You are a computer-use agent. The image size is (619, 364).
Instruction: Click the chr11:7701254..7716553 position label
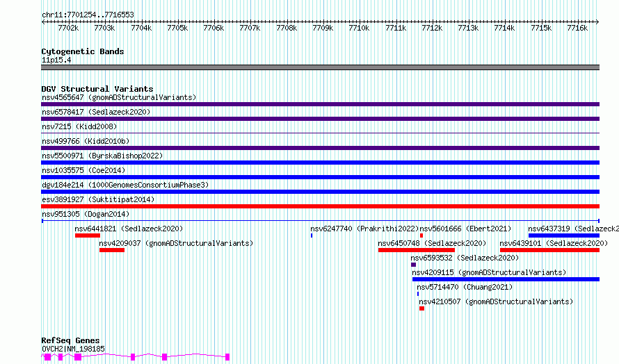(x=88, y=15)
